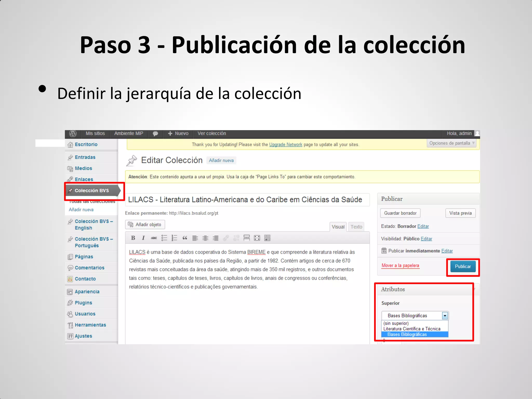This screenshot has height=399, width=532.
Task: Click Añadir nueva beside Editar Colección
Action: (x=221, y=161)
